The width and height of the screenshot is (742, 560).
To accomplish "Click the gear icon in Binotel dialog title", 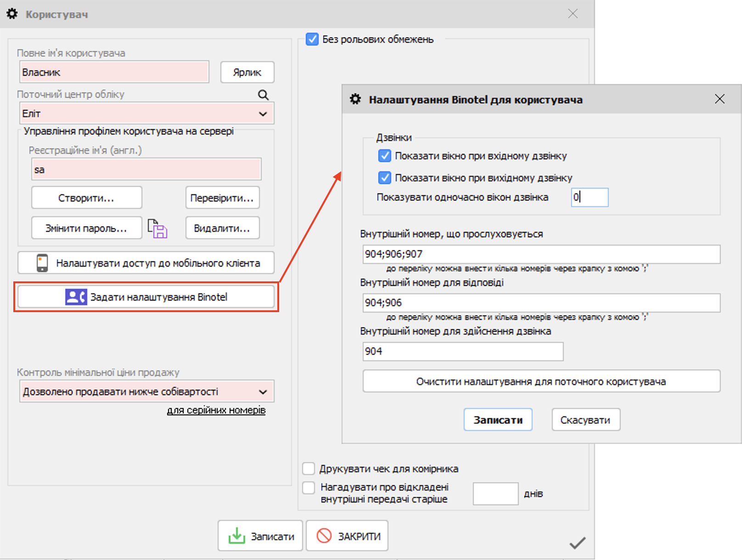I will tap(355, 99).
